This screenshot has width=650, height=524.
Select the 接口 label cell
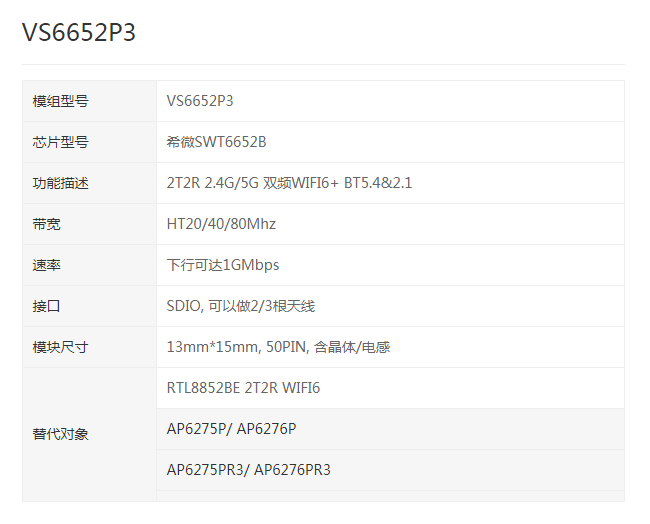click(x=47, y=306)
